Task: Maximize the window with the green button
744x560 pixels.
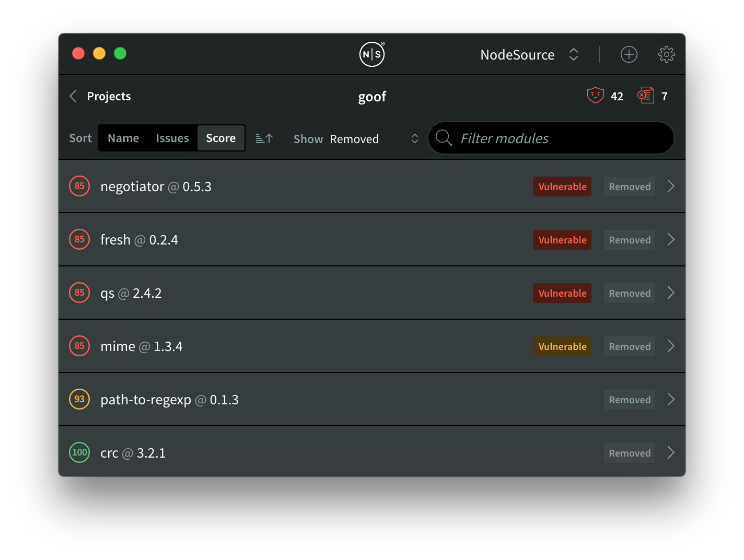Action: tap(120, 53)
